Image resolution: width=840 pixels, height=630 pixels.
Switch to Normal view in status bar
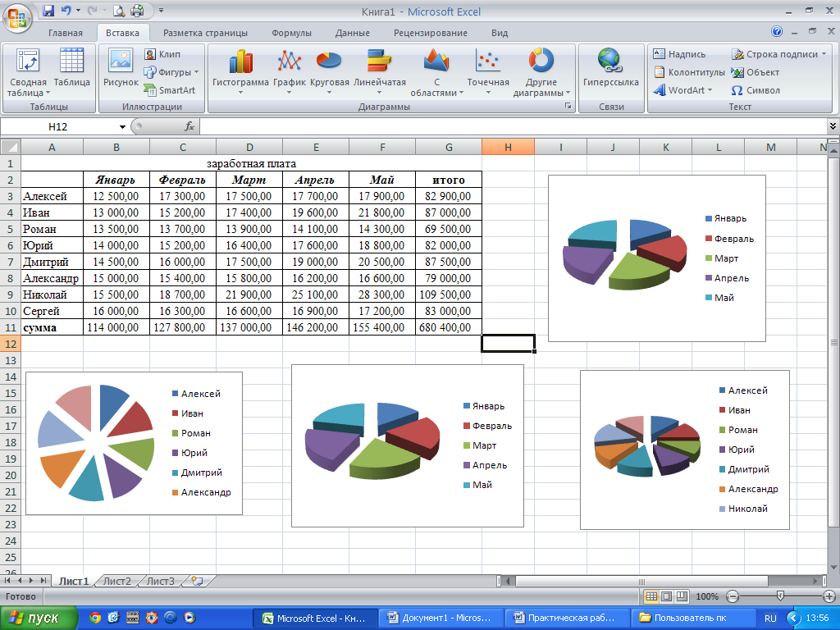tap(651, 596)
